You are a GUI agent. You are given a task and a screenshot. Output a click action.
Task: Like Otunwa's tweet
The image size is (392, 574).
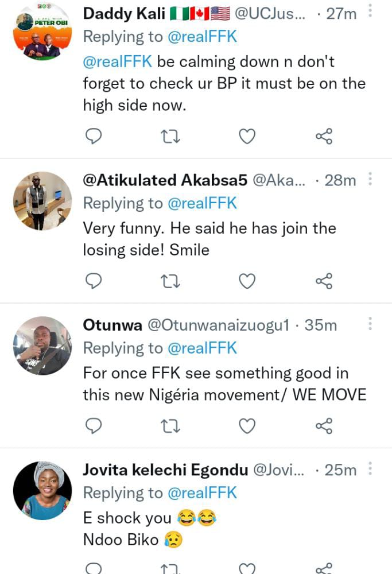coord(247,425)
